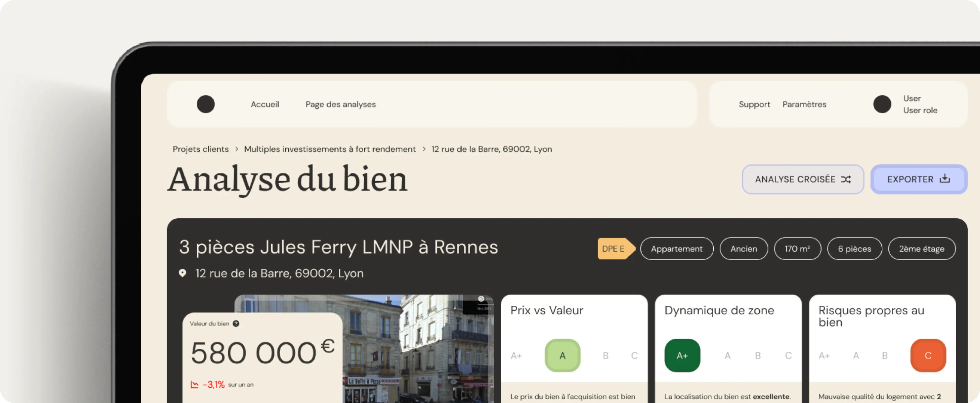Viewport: 980px width, 403px height.
Task: Select dark green A+ in Dynamique de zone
Action: 682,355
